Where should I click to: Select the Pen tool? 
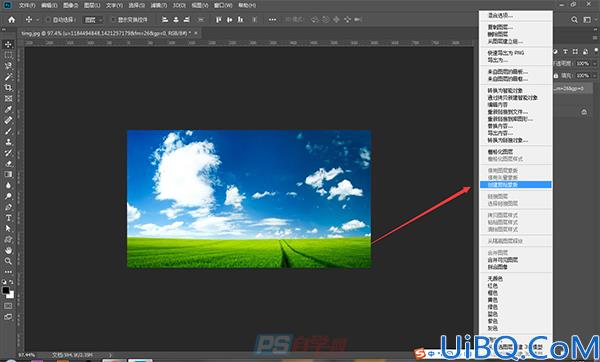click(8, 207)
